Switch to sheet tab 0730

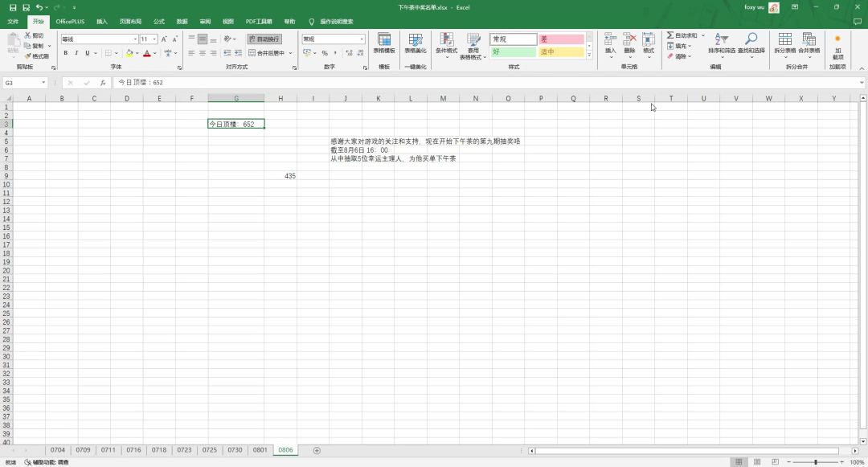pyautogui.click(x=235, y=450)
